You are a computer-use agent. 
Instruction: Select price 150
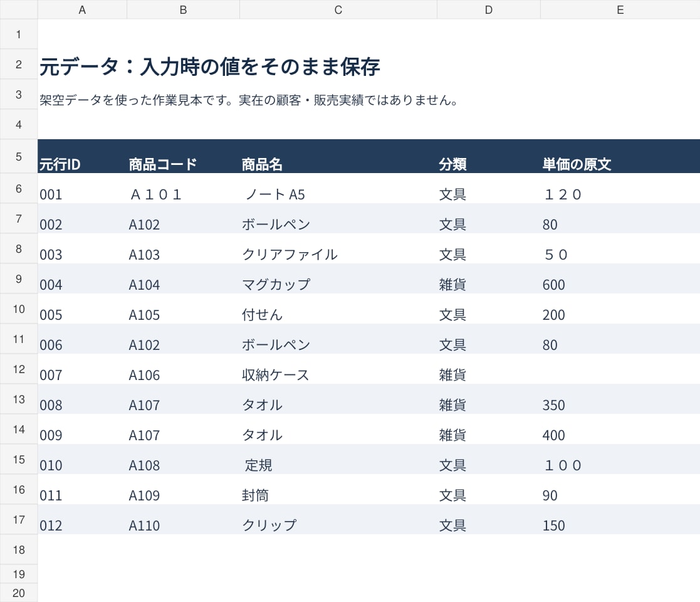pos(620,519)
